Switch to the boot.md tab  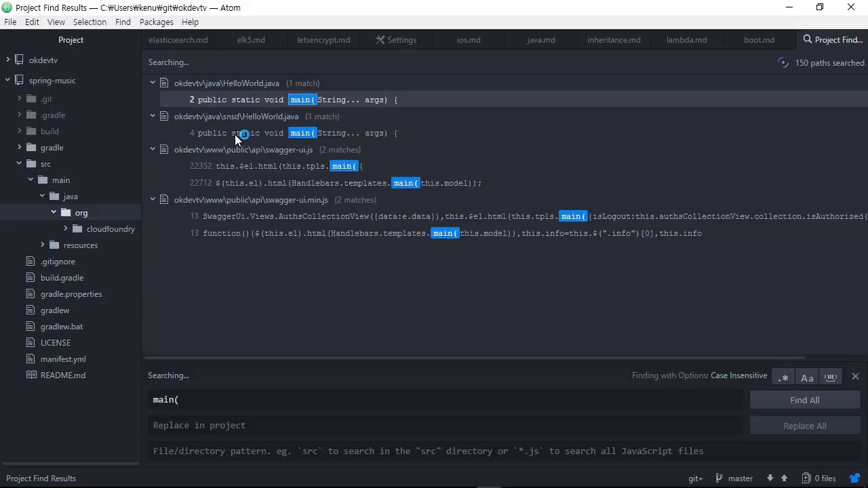[759, 40]
